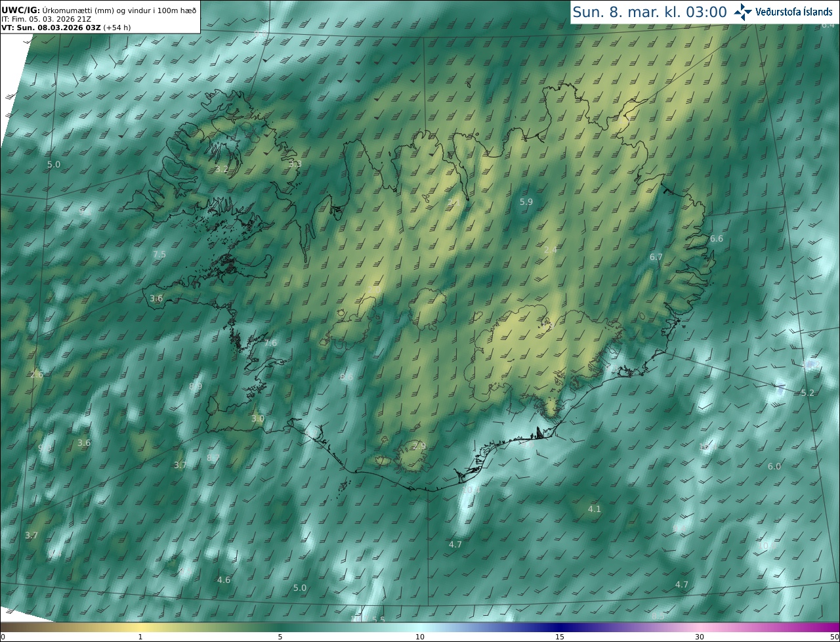Click the 6.7 value near the east coast
Image resolution: width=840 pixels, height=642 pixels.
pos(656,257)
